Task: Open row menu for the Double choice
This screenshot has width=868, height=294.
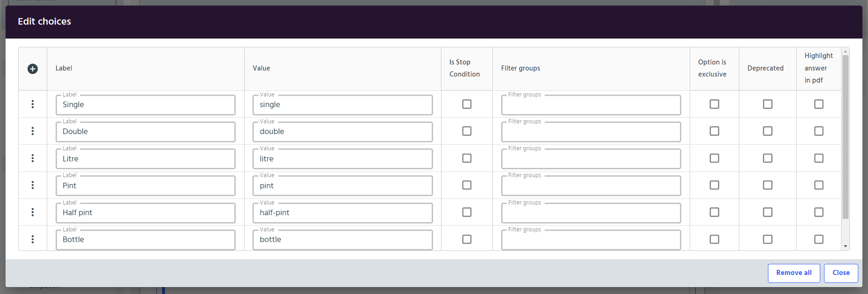Action: 32,131
